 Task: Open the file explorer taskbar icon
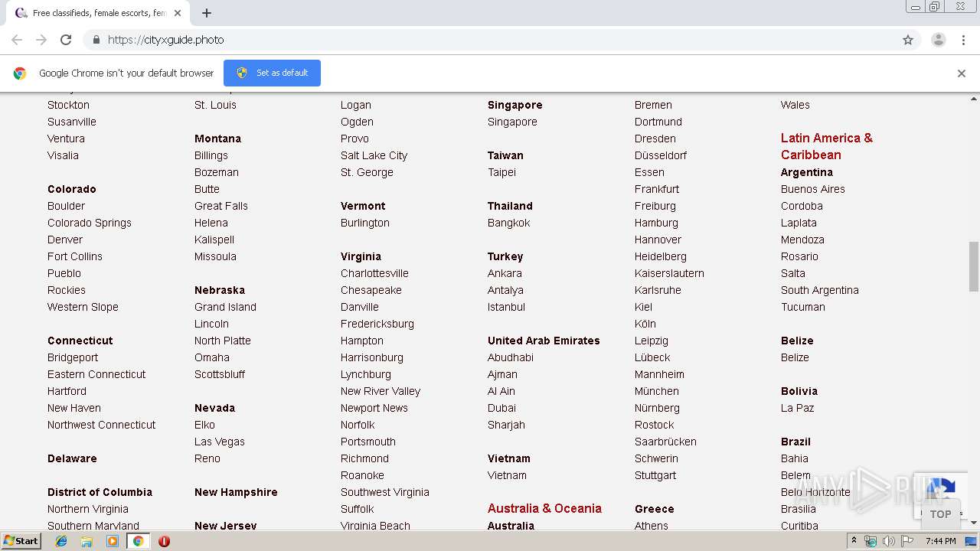pos(87,541)
